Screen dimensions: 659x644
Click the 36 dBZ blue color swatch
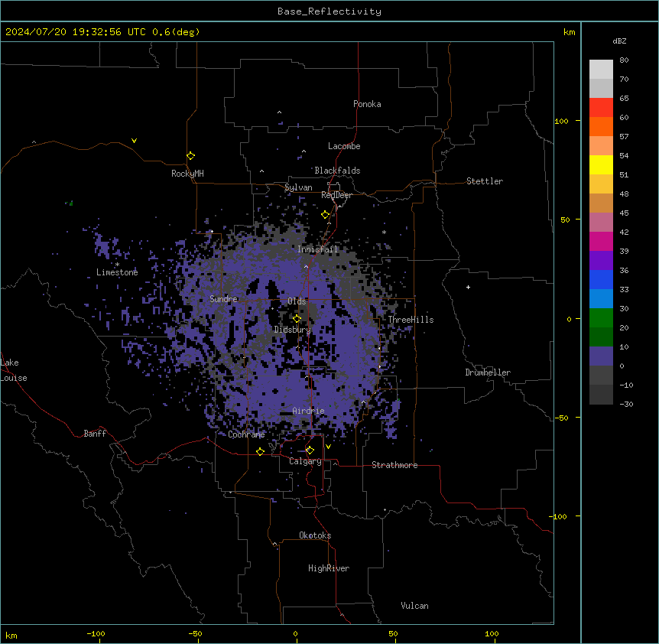[601, 279]
